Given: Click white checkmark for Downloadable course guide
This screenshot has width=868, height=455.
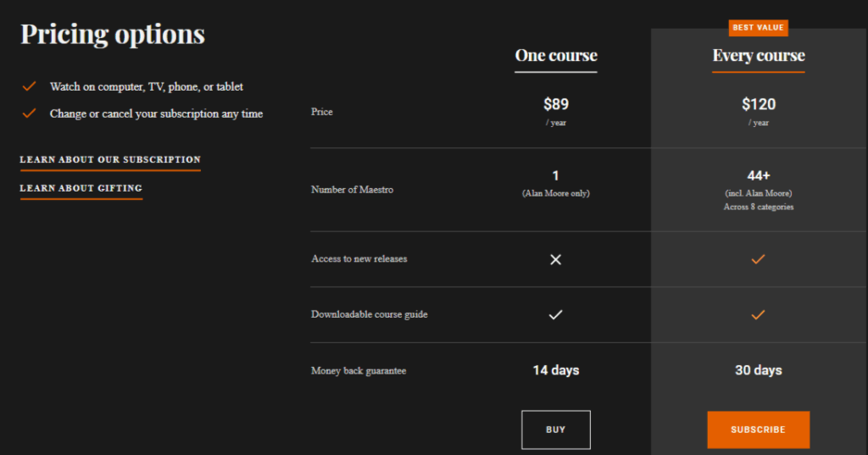Looking at the screenshot, I should click(556, 314).
